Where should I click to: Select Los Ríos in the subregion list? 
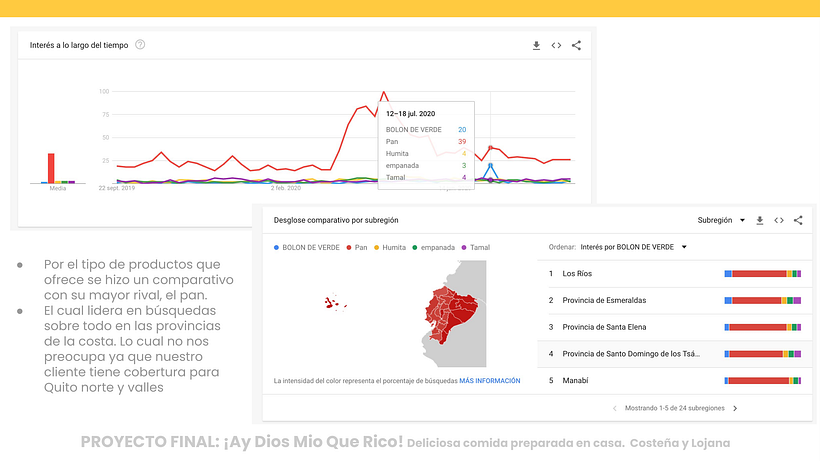(578, 273)
